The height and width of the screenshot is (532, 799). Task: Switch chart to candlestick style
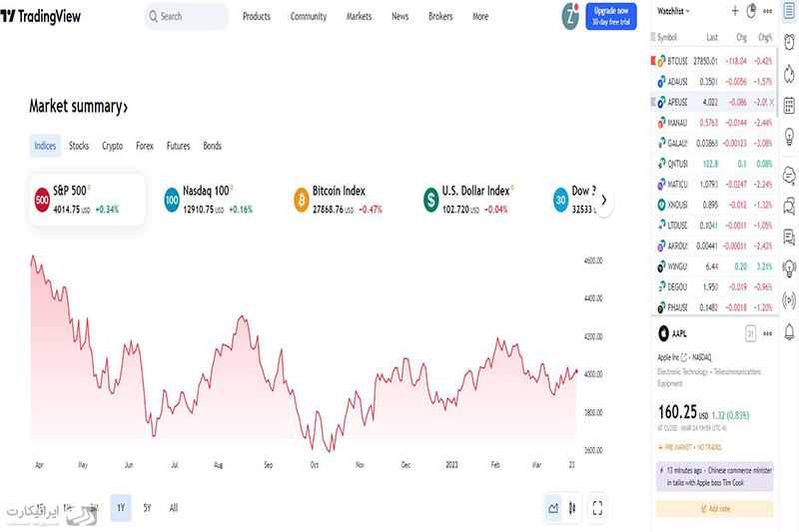pos(572,508)
